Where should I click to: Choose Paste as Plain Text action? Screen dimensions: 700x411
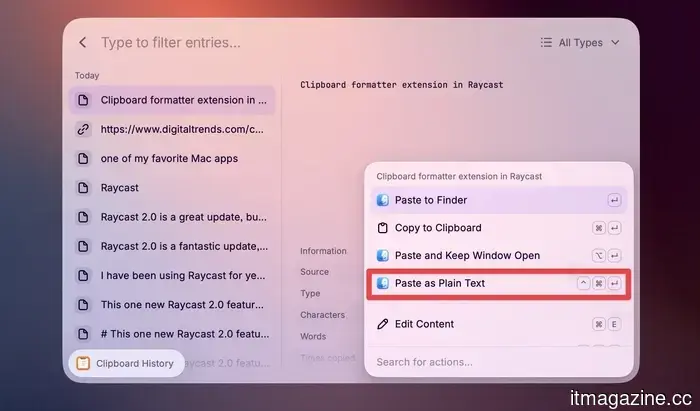click(499, 283)
